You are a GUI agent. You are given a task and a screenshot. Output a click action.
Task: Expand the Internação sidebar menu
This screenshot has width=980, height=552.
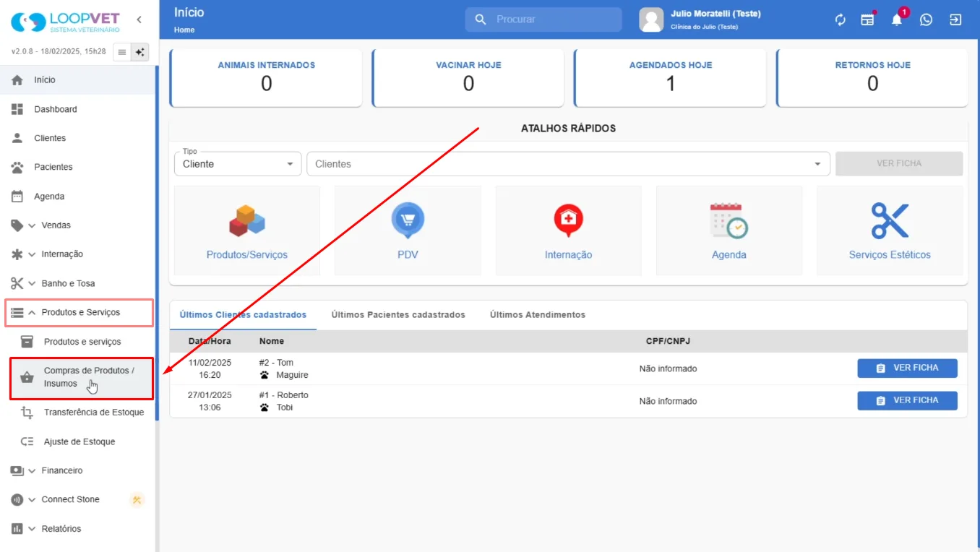point(78,254)
